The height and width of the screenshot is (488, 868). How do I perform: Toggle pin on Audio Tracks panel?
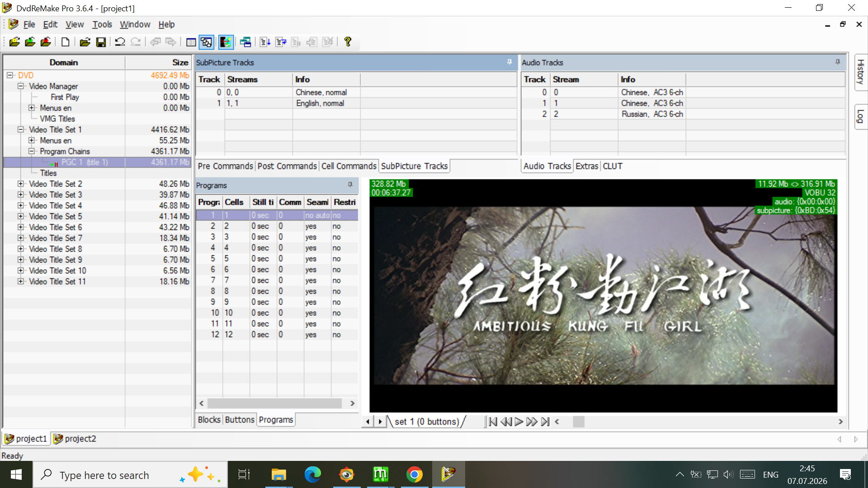[838, 62]
